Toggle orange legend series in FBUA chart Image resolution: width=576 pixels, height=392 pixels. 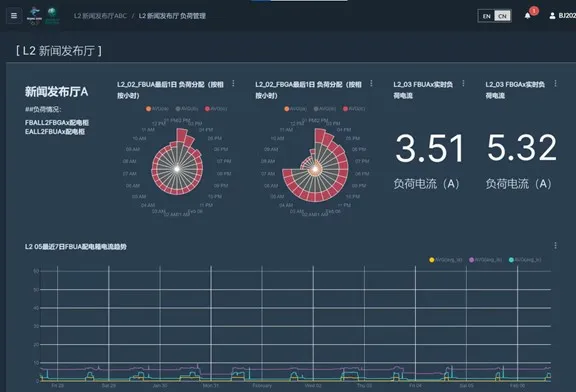157,109
